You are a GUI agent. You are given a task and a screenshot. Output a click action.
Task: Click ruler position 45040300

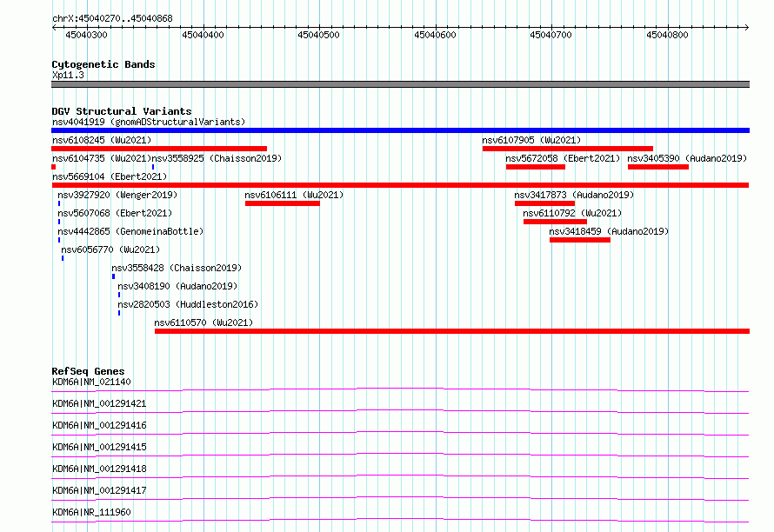[x=86, y=35]
